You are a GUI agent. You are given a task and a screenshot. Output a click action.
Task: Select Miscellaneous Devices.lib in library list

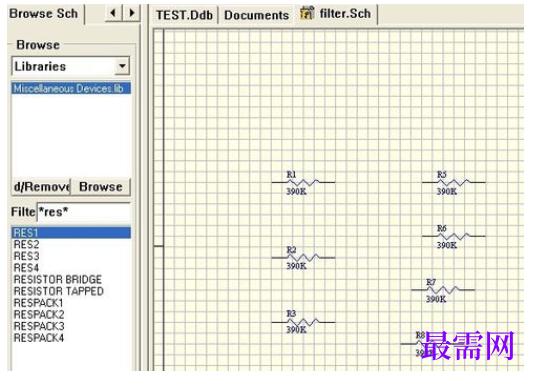coord(71,88)
